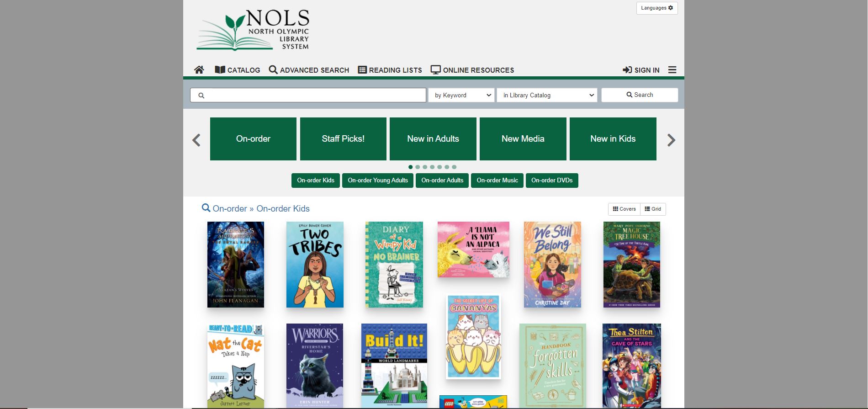
Task: Choose the On-order Music subcategory
Action: [x=497, y=181]
